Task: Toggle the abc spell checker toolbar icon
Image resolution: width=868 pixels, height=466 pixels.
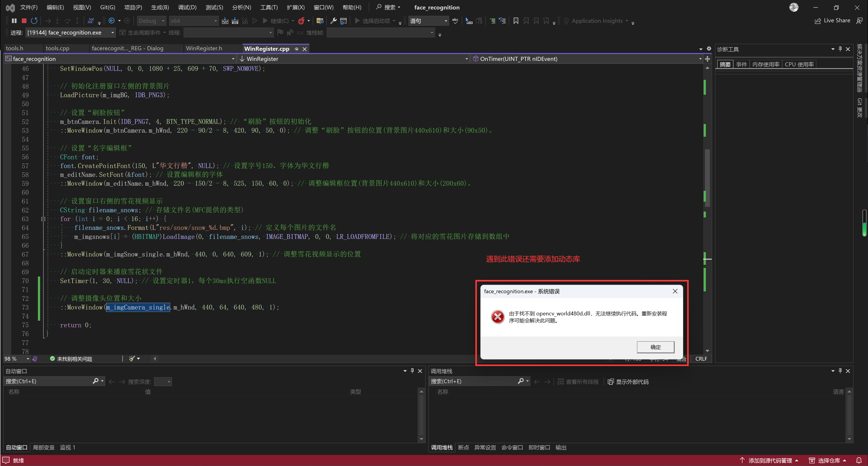Action: [455, 21]
